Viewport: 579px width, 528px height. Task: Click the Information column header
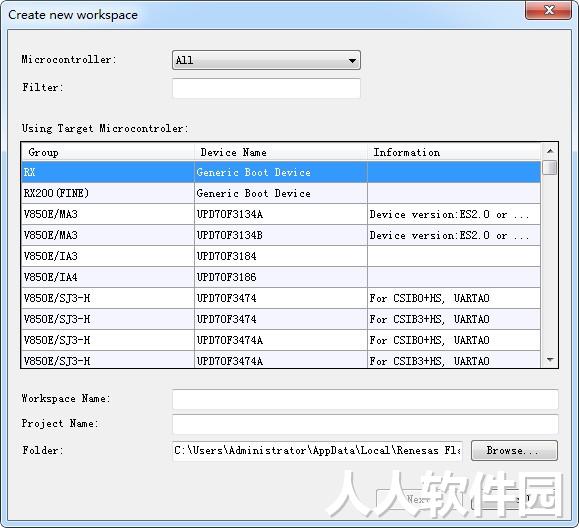[454, 152]
